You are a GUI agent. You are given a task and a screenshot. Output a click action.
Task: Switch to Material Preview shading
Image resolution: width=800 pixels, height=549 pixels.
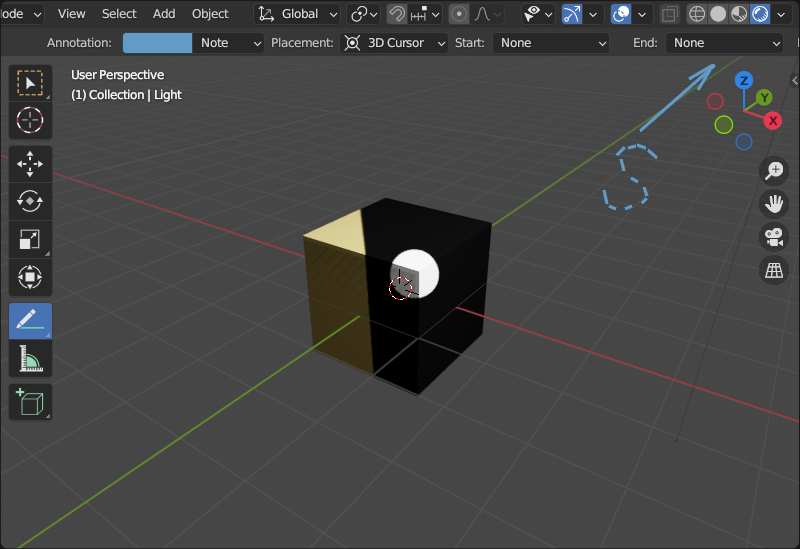click(x=739, y=14)
